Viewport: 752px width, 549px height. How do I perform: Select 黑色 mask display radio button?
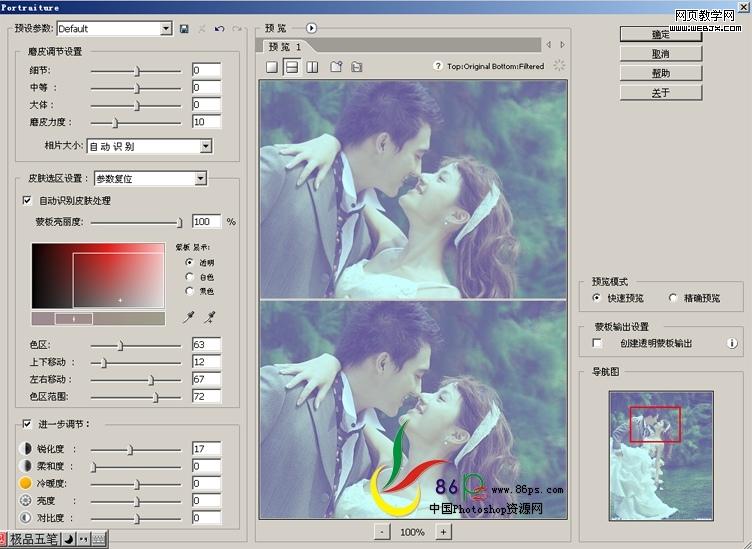click(x=189, y=291)
